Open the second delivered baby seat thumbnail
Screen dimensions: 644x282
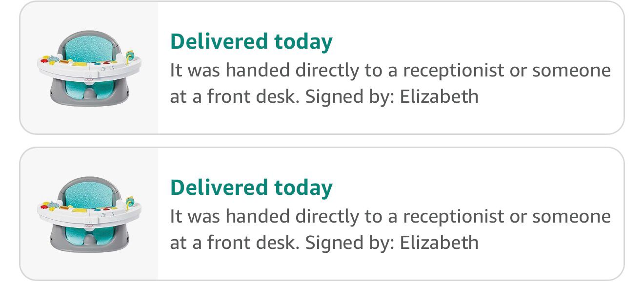click(x=89, y=213)
